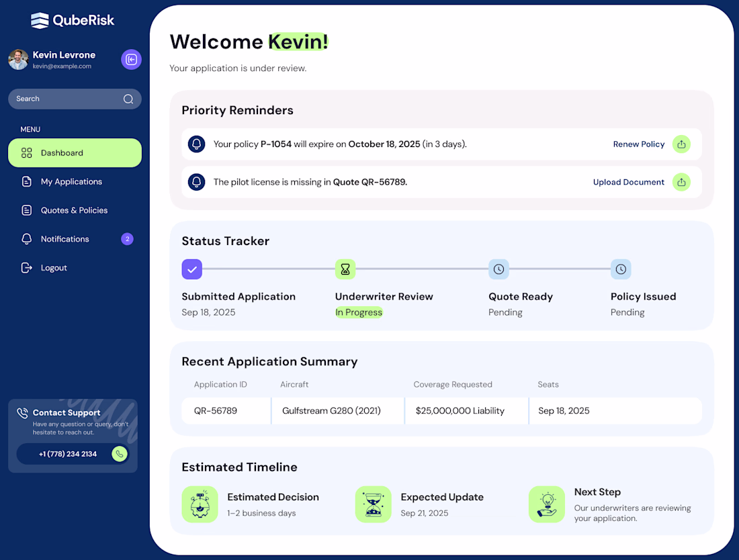Viewport: 739px width, 560px height.
Task: Call support via green phone button
Action: pos(119,454)
